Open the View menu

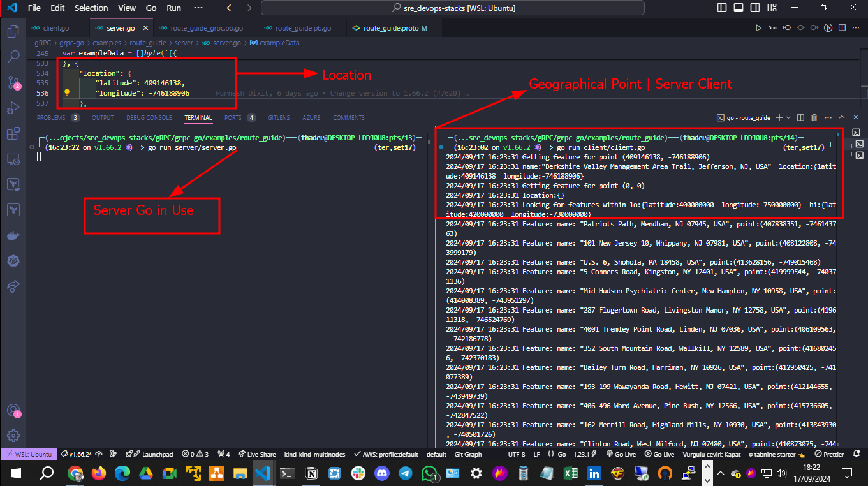click(127, 8)
